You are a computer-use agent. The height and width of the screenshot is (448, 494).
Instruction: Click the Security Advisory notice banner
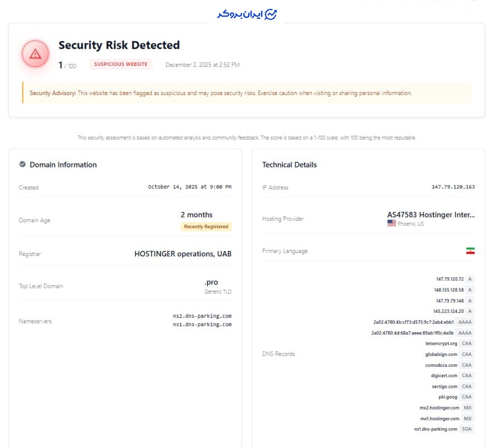(246, 93)
